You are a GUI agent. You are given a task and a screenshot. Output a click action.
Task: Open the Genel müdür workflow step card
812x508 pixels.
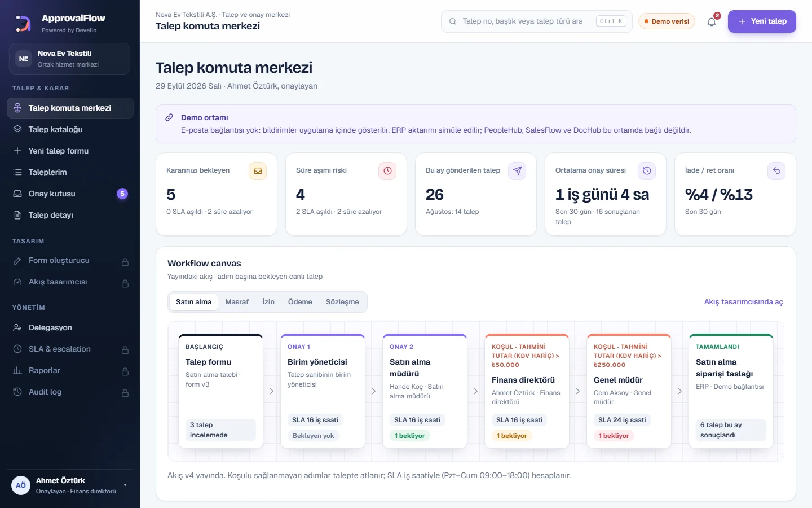point(629,391)
